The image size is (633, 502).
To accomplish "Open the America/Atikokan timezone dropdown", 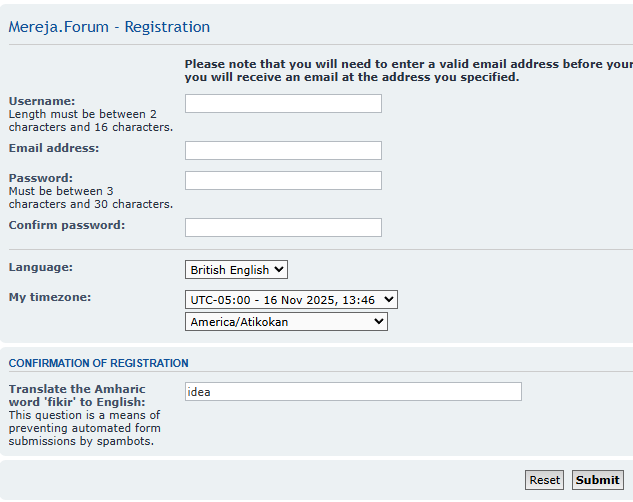I will (286, 322).
